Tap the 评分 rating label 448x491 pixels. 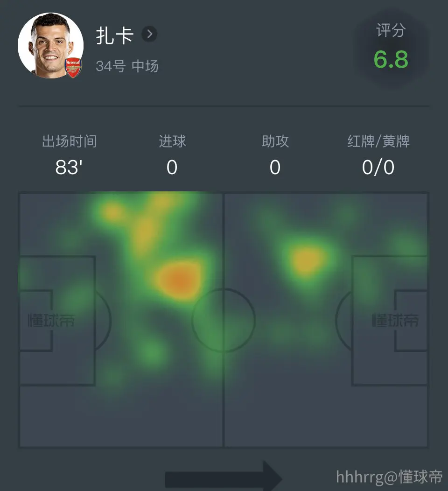point(391,30)
